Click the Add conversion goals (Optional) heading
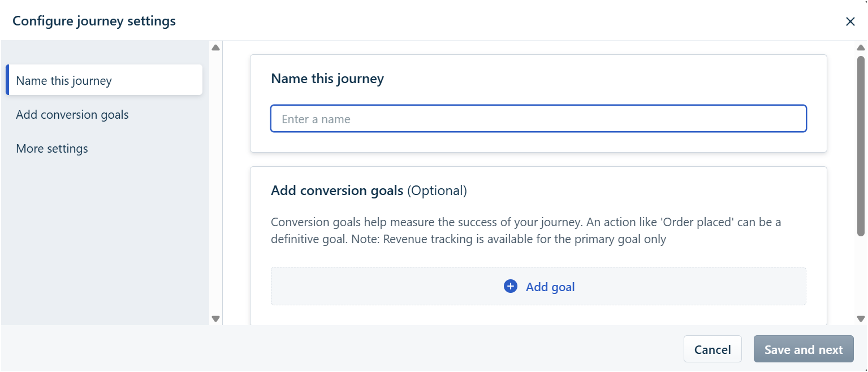The width and height of the screenshot is (868, 372). tap(369, 191)
